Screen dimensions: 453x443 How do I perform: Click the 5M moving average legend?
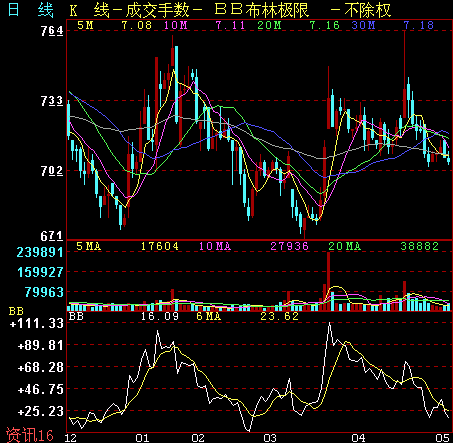tap(85, 25)
